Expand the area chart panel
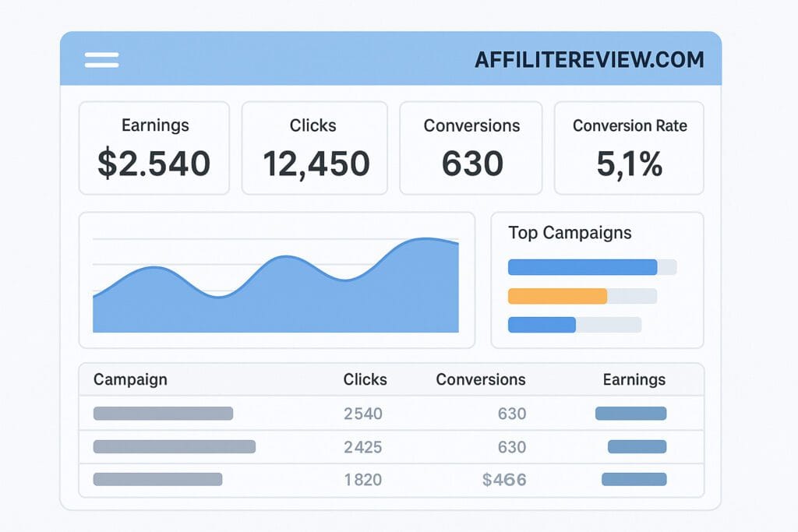The height and width of the screenshot is (532, 798). coord(277,278)
